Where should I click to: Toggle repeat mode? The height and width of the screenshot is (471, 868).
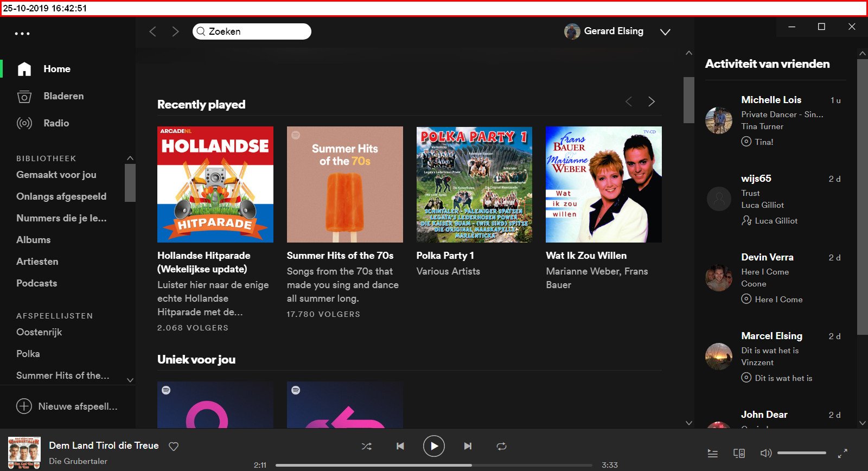(501, 446)
